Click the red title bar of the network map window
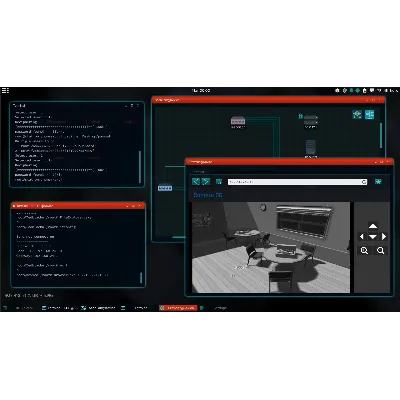Viewport: 400px width, 400px height. coord(268,100)
